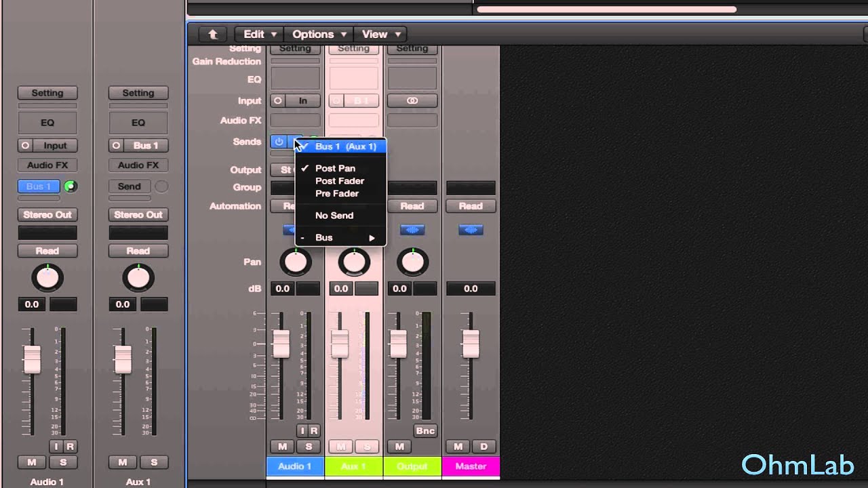Click the pan knob in inspector Aux 1
This screenshot has width=868, height=488.
click(138, 278)
